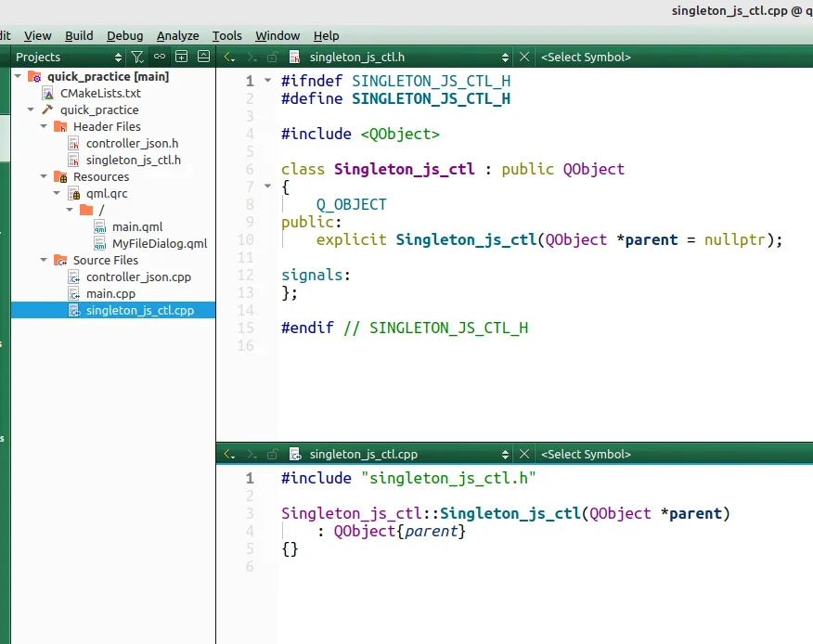813x644 pixels.
Task: Click the qml.qrc resource file icon
Action: pyautogui.click(x=74, y=194)
